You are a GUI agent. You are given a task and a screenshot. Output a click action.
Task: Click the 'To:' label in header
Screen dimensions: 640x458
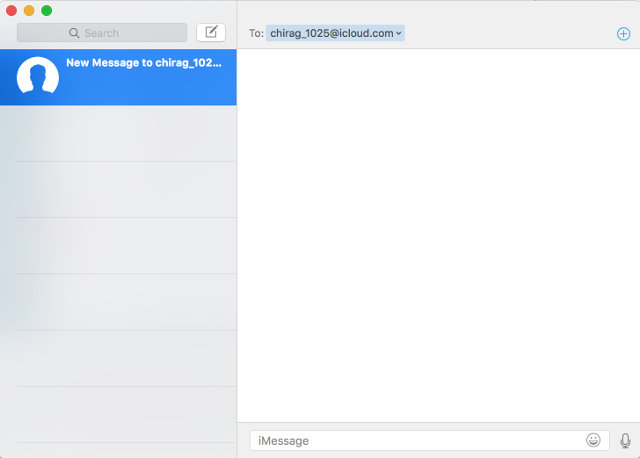(x=256, y=33)
